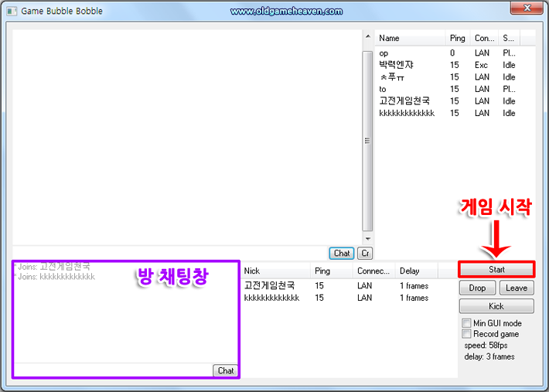Screen dimensions: 549x392
Task: Click the Game Bubble Bobble title bar icon
Action: point(12,11)
